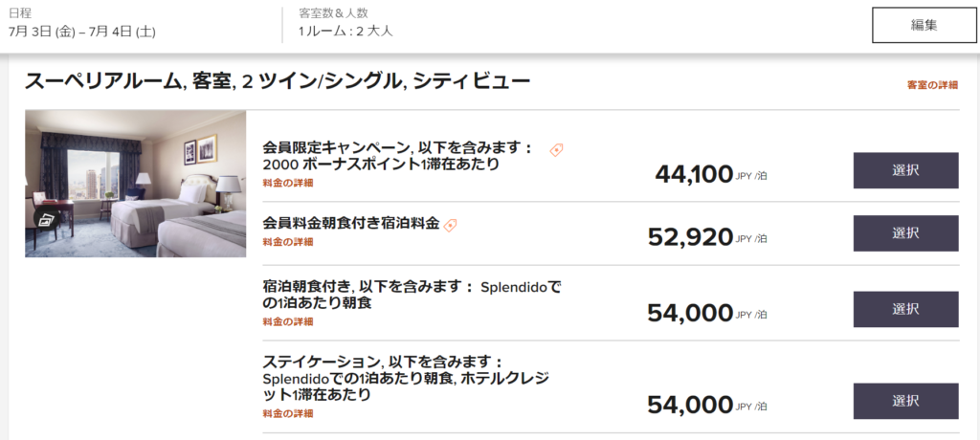Select the 52,920 JPY member breakfast rate
980x440 pixels.
(x=905, y=233)
